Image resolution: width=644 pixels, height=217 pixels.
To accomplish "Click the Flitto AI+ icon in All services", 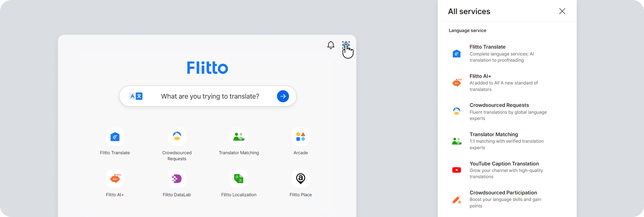I will pos(457,83).
